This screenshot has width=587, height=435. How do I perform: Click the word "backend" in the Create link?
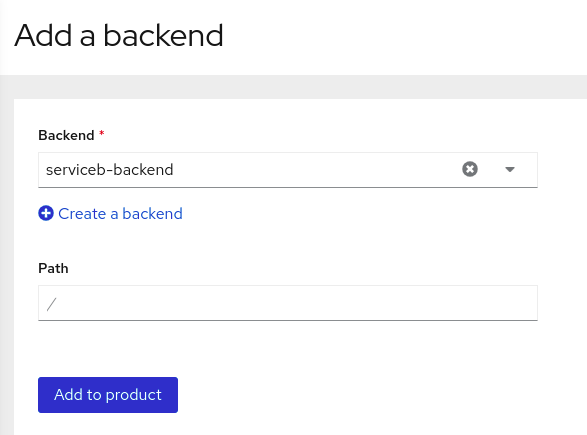[152, 213]
